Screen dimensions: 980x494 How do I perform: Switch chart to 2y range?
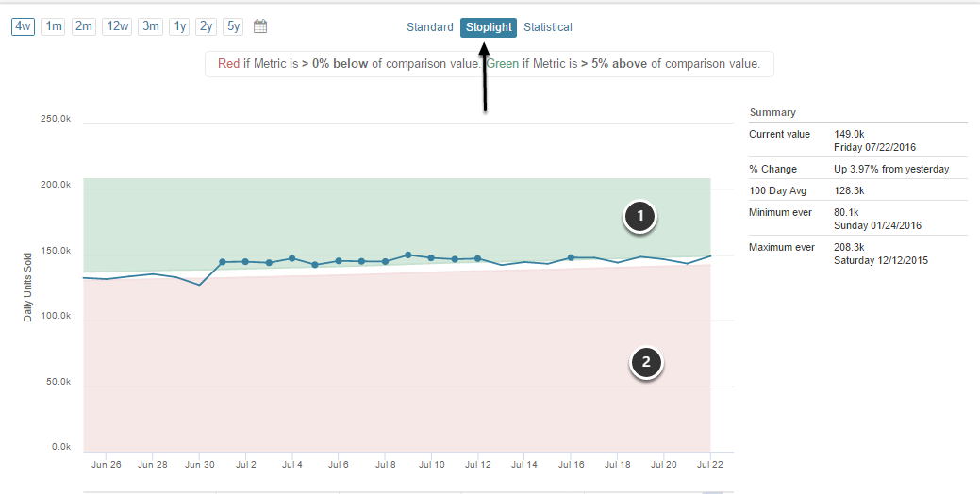pos(206,26)
